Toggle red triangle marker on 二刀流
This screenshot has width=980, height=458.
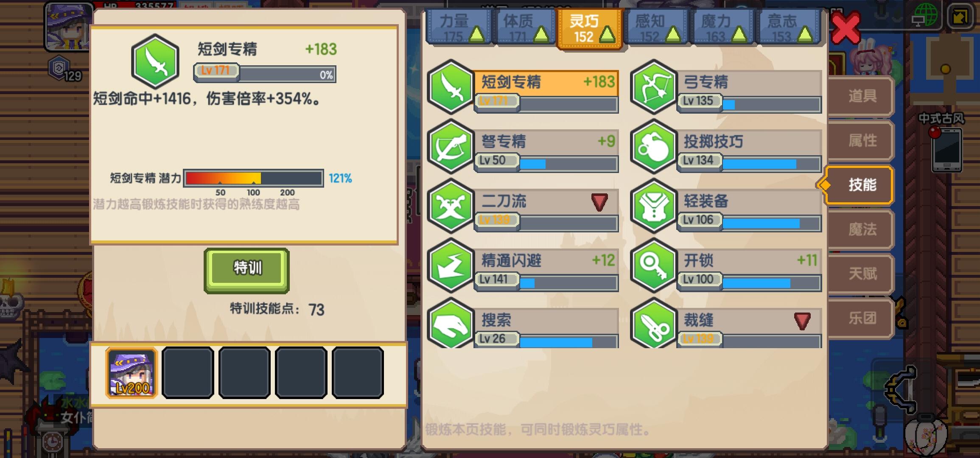[x=599, y=202]
